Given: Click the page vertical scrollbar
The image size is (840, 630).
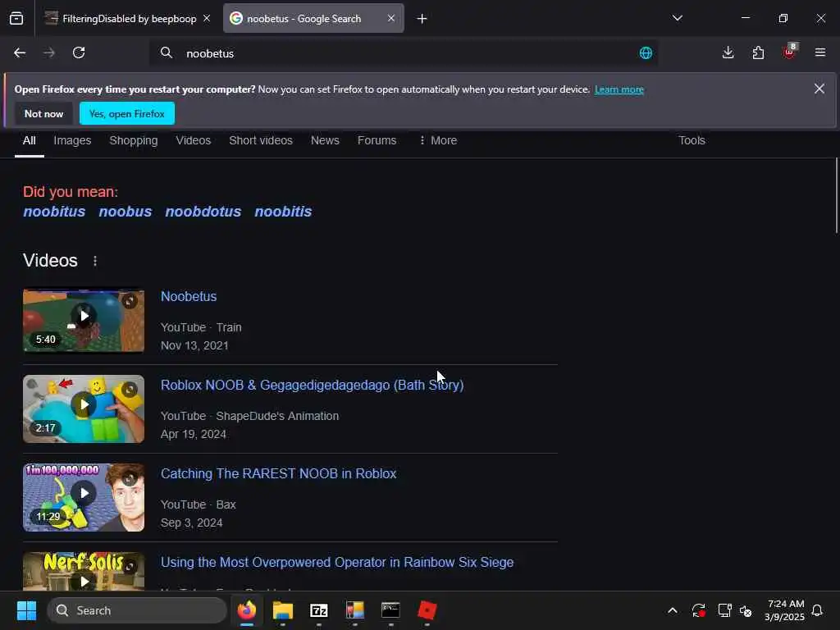Looking at the screenshot, I should [x=836, y=195].
